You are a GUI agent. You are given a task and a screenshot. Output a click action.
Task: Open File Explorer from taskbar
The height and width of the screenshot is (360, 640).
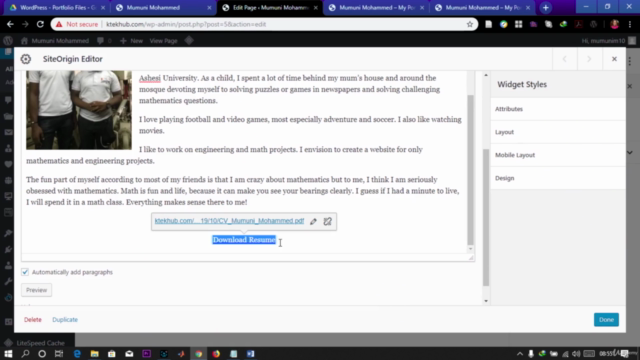(94, 353)
